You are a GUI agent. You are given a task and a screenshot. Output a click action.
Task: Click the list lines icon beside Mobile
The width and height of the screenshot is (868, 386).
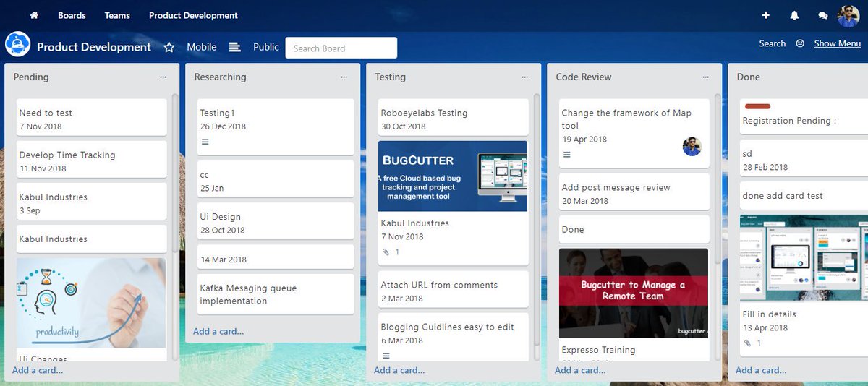[x=234, y=47]
